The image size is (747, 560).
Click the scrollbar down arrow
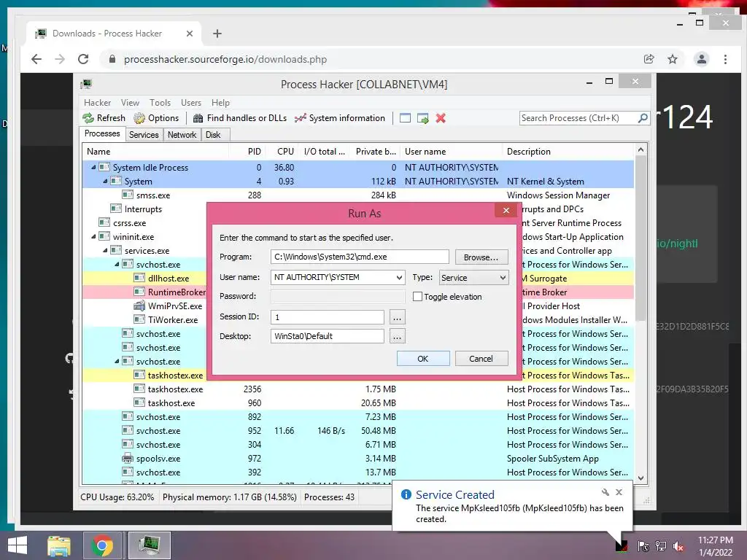tap(640, 478)
